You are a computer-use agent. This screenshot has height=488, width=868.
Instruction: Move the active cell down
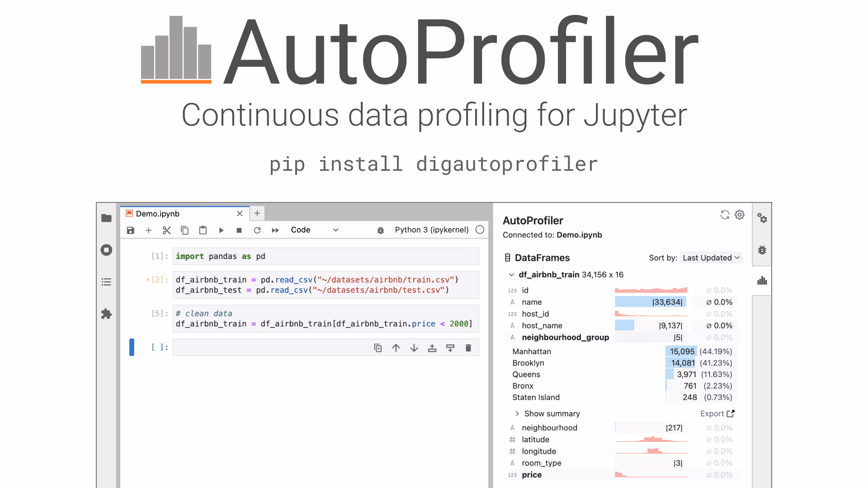[x=414, y=347]
